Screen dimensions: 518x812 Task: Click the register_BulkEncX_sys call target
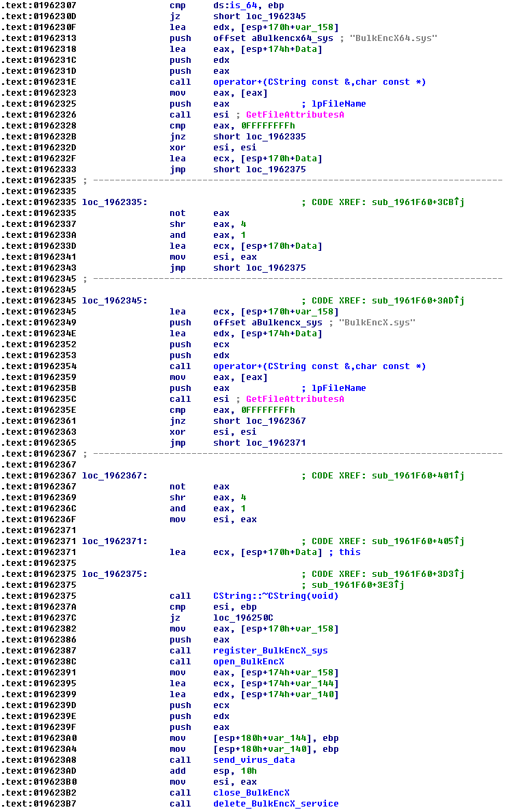click(x=270, y=651)
